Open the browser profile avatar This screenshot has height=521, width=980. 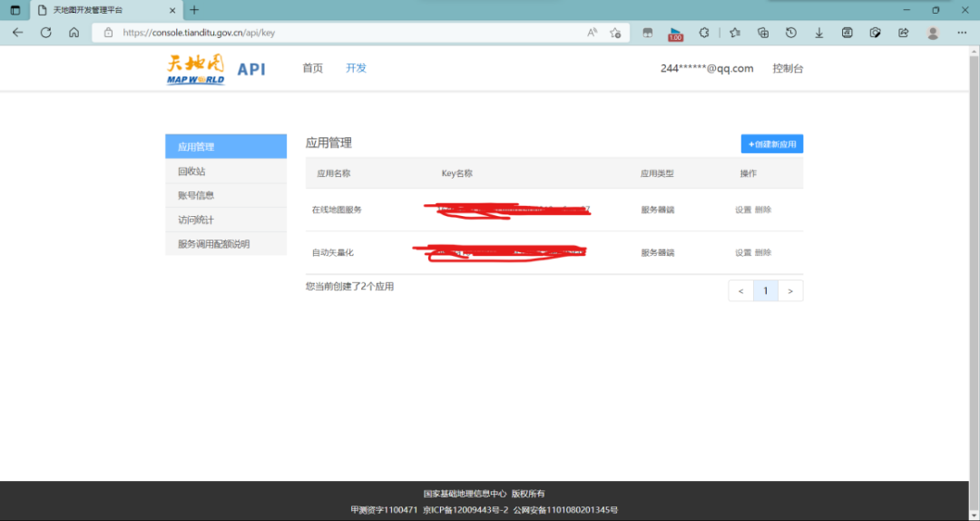click(933, 33)
